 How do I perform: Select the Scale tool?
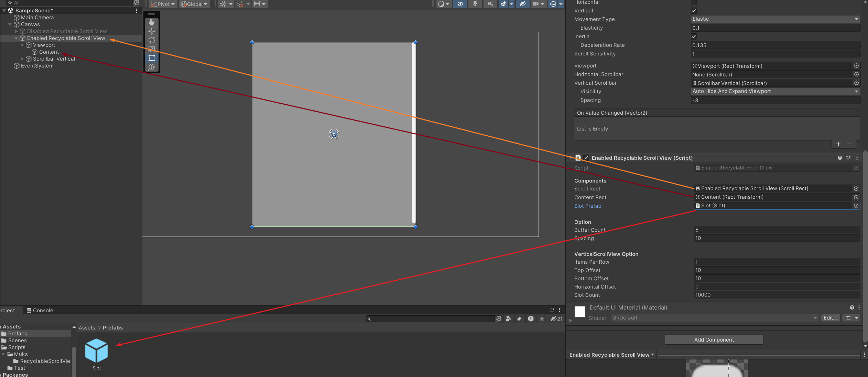(x=152, y=49)
